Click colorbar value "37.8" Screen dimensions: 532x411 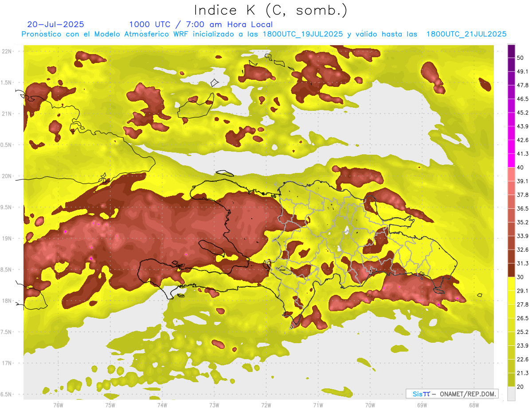(x=523, y=195)
